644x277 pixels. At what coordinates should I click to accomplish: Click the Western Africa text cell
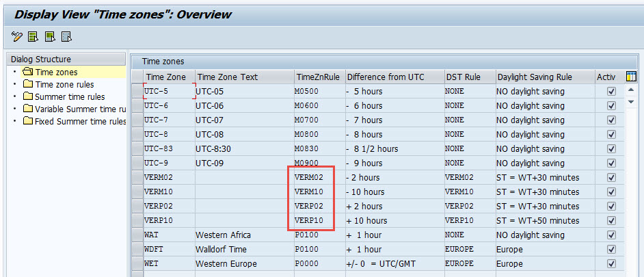(244, 235)
